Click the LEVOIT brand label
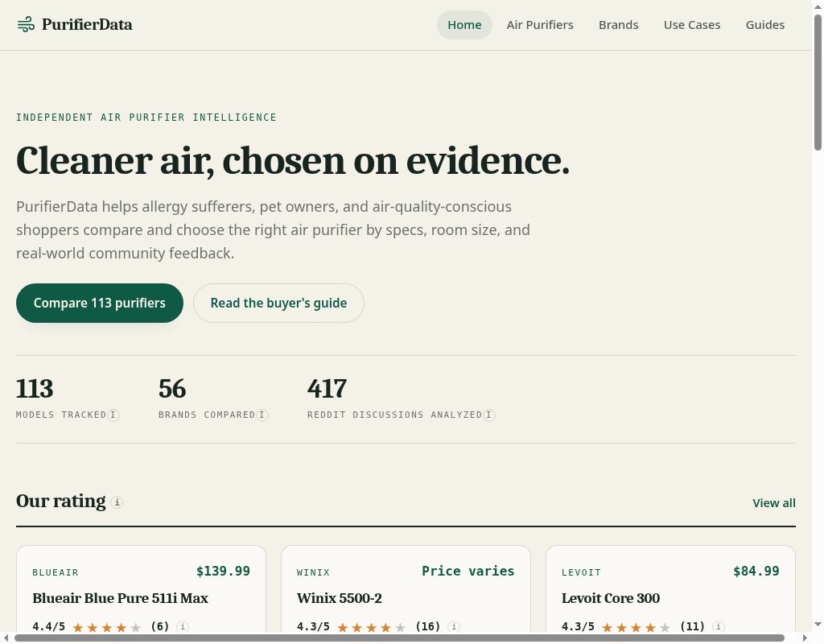824x644 pixels. pos(581,572)
